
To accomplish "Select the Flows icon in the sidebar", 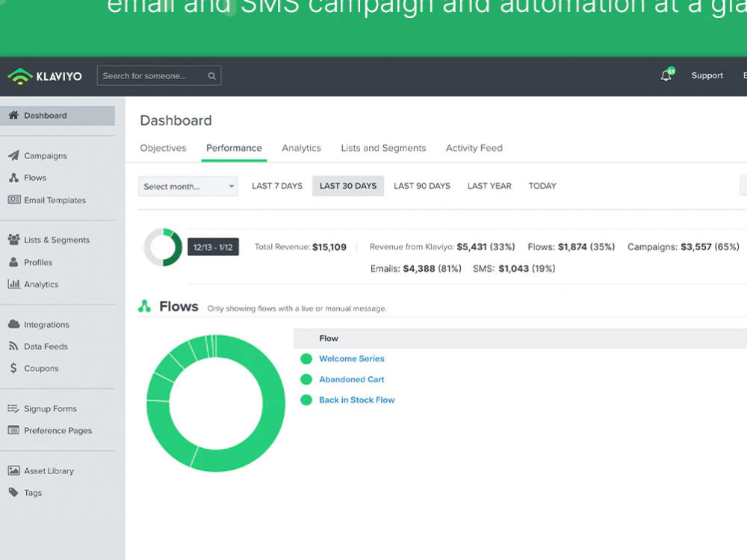I will click(15, 178).
